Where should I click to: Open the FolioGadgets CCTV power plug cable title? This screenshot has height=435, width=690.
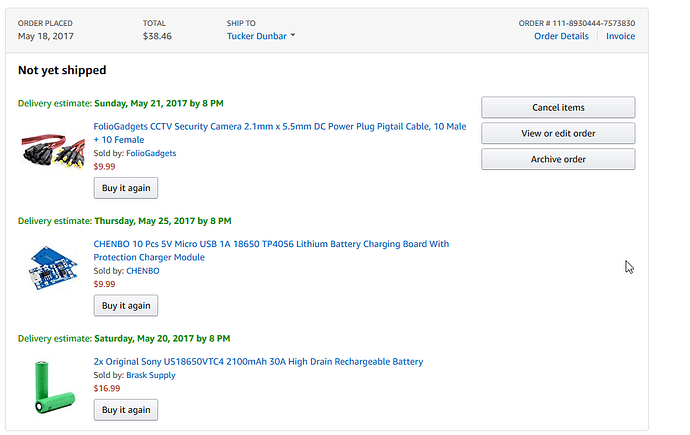click(x=280, y=133)
